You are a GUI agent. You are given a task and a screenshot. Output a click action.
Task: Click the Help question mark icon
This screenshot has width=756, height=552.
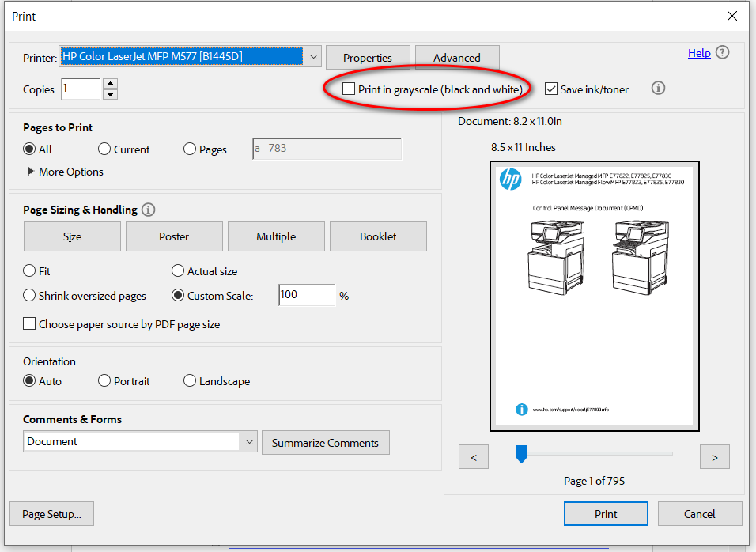724,53
